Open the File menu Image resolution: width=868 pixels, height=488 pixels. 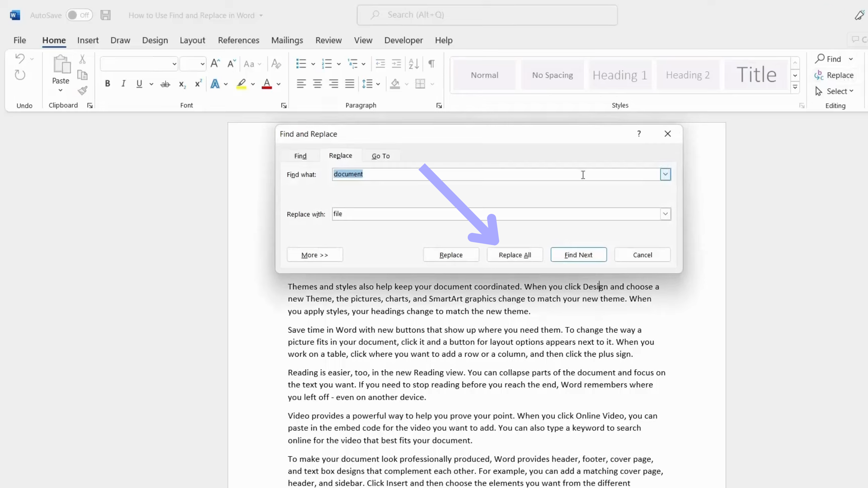pos(20,40)
